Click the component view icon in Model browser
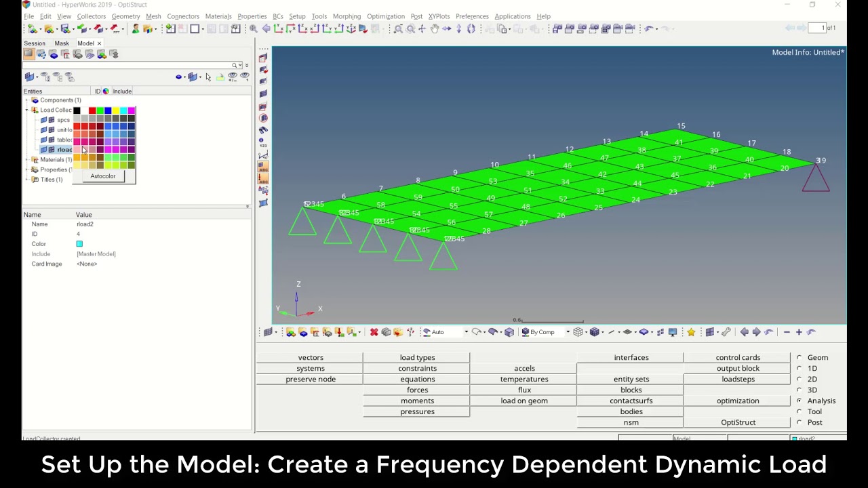The image size is (868, 488). (x=54, y=54)
